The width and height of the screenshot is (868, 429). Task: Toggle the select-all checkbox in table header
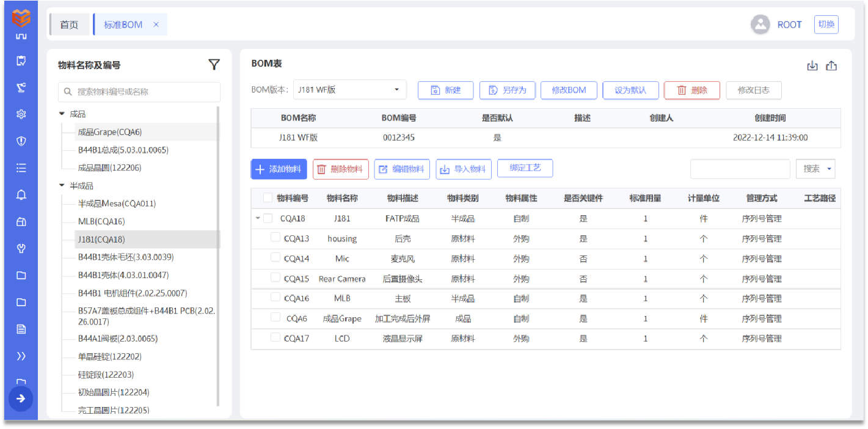coord(268,197)
